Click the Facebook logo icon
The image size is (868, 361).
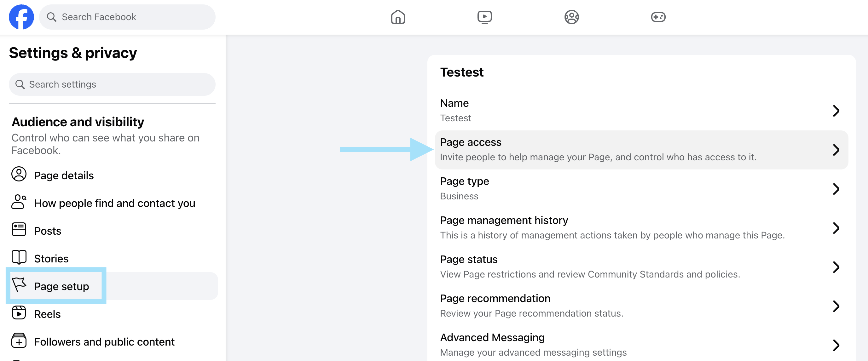click(x=21, y=17)
